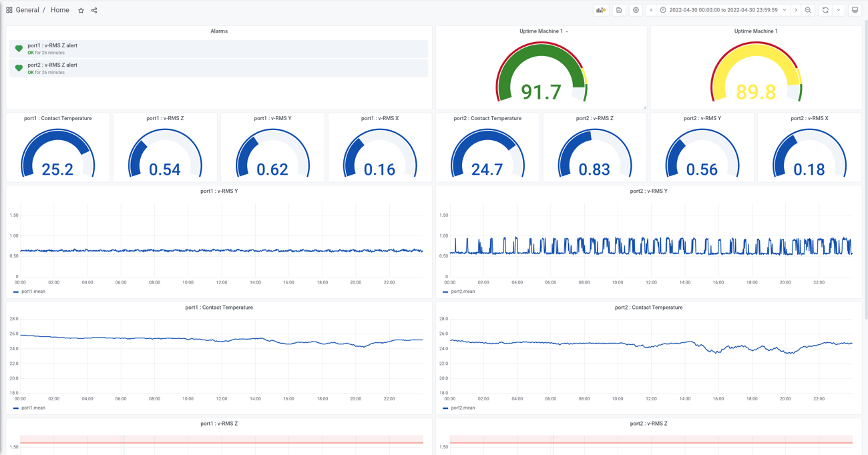This screenshot has width=868, height=455.
Task: Open the port2 : v-RMS Z gauge panel title
Action: 594,118
